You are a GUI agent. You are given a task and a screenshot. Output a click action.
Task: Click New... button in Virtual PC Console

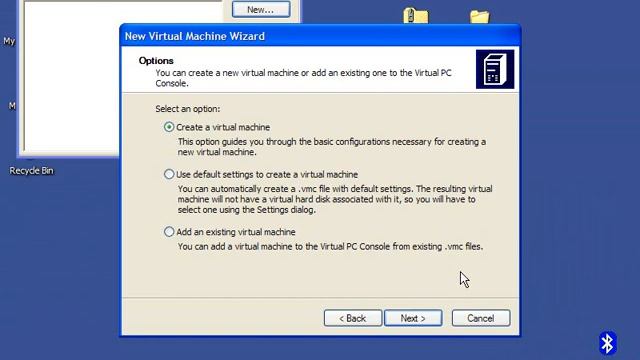pyautogui.click(x=261, y=9)
